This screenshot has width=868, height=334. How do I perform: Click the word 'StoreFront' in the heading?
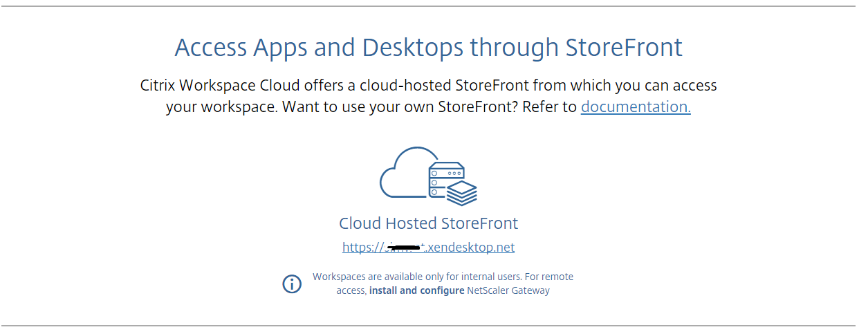click(624, 48)
